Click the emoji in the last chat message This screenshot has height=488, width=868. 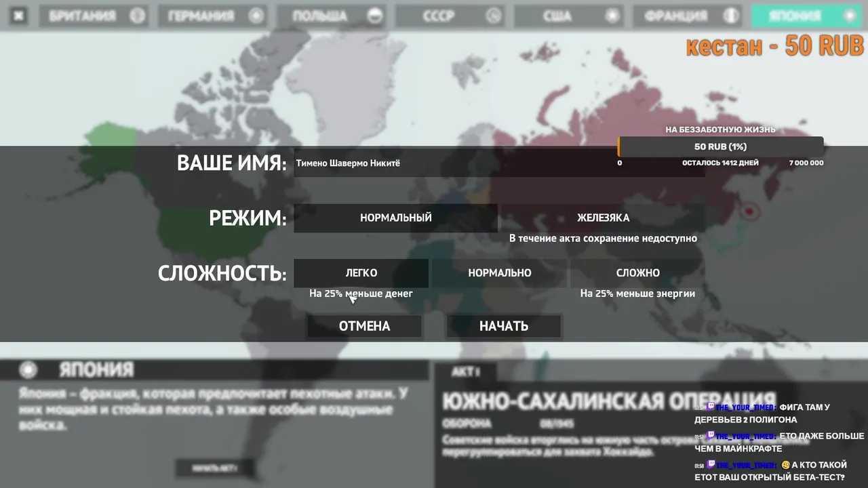pos(785,465)
